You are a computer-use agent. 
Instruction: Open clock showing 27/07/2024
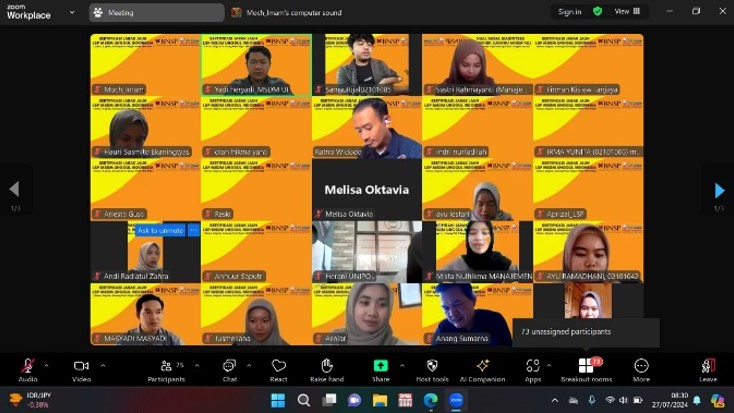coord(670,400)
